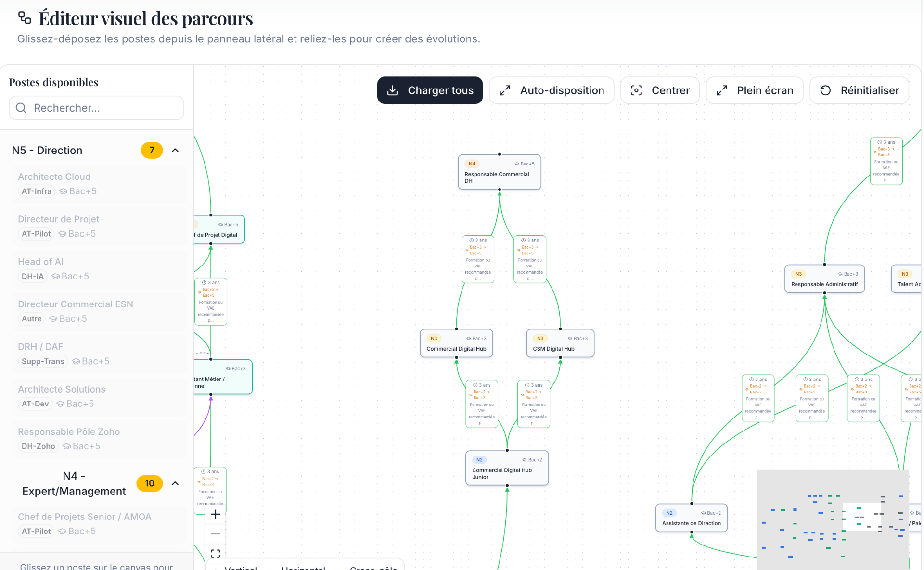
Task: Load all positions with Charger tous
Action: click(x=430, y=90)
